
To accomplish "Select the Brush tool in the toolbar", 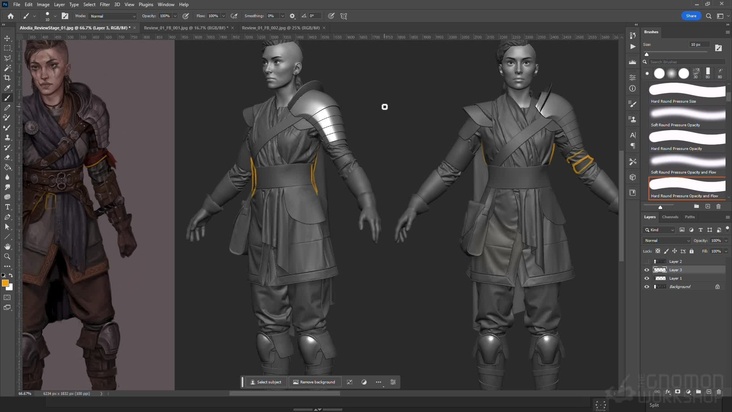I will (x=8, y=98).
